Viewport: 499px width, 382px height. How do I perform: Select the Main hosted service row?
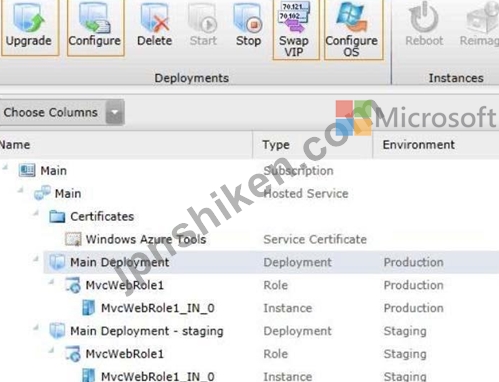click(x=249, y=193)
